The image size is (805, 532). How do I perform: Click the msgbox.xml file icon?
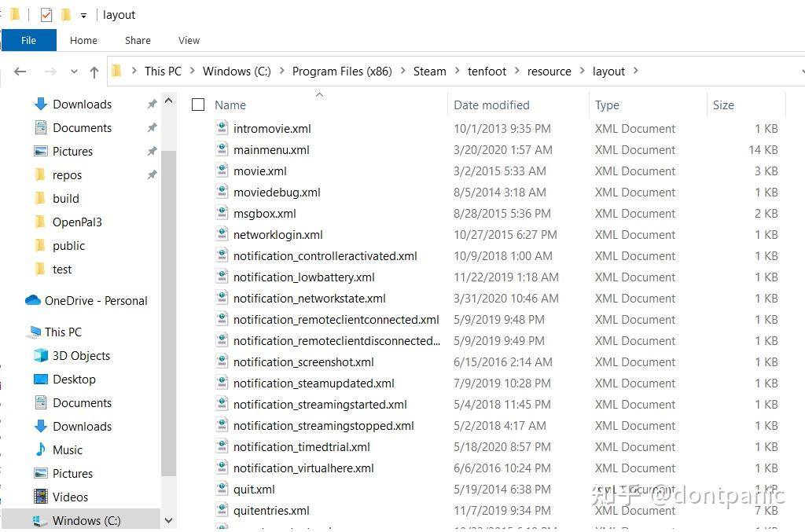click(x=222, y=213)
